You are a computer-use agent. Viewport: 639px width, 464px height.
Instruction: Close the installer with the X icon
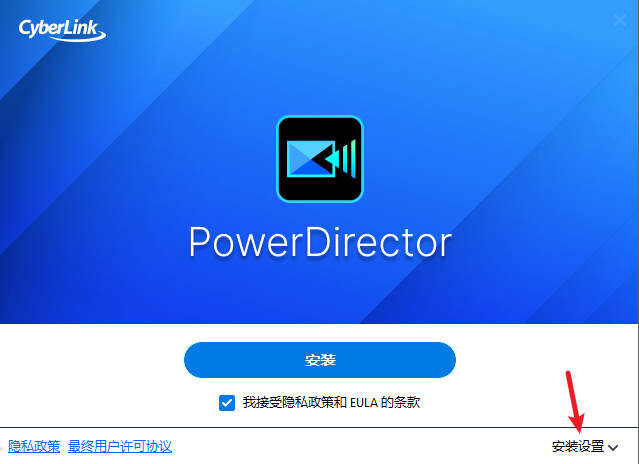(620, 20)
